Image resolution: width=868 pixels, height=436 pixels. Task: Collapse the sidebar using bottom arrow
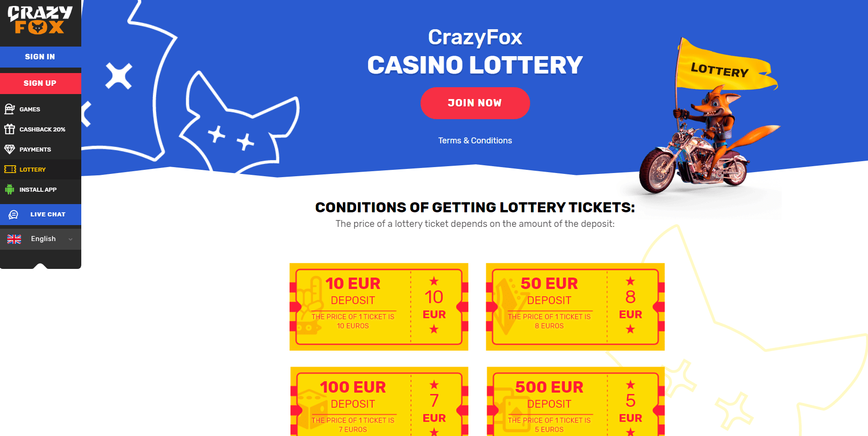click(x=40, y=266)
